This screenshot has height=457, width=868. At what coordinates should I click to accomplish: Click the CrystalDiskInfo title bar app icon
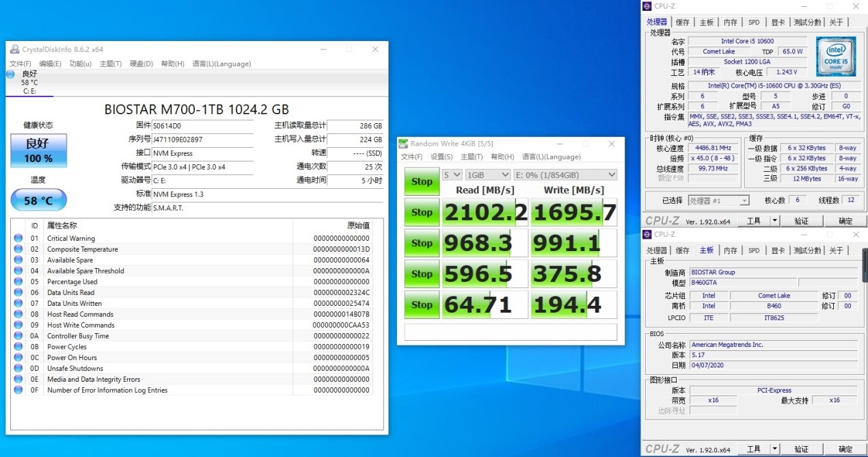coord(14,49)
